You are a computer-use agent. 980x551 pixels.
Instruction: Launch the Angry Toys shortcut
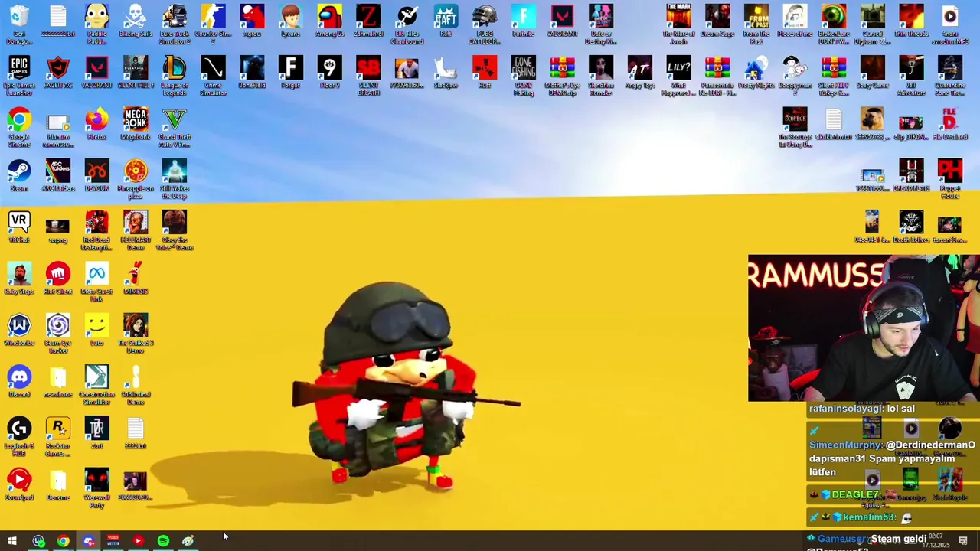pos(639,72)
